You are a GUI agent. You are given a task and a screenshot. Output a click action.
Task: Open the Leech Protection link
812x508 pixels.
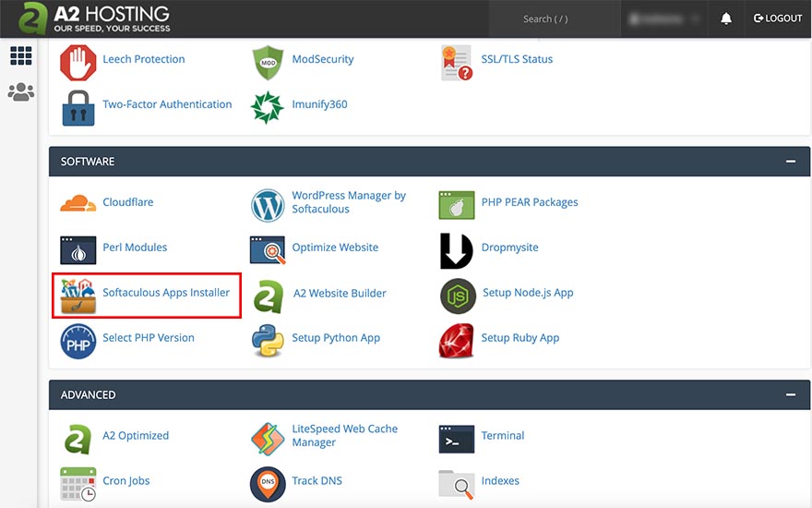coord(143,59)
